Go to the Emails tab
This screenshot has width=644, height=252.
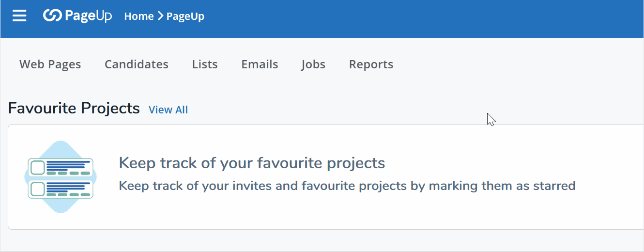click(x=260, y=64)
